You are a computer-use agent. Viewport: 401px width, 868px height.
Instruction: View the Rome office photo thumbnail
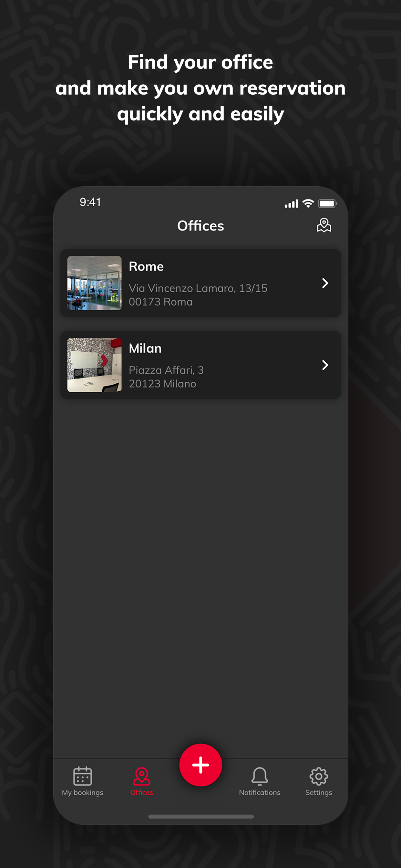tap(94, 283)
